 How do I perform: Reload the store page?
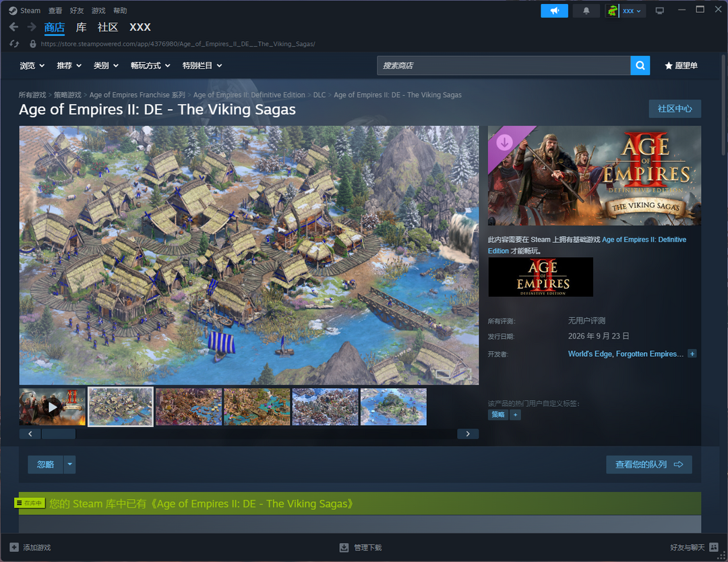14,44
